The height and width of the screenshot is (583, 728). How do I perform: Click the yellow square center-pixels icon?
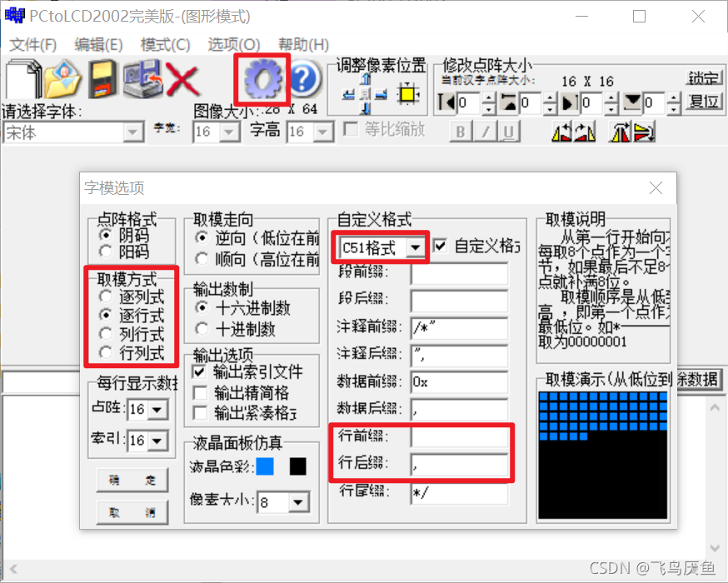click(408, 94)
